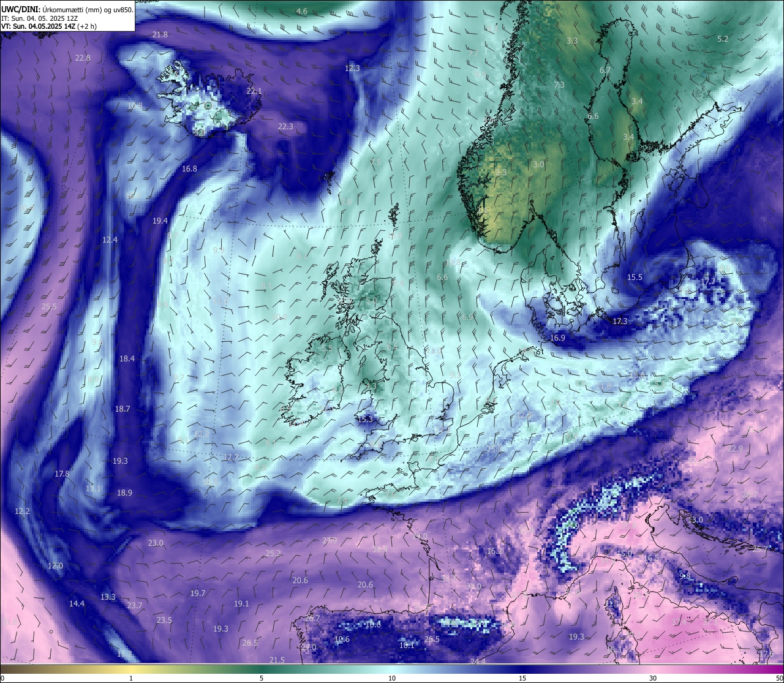784x683 pixels.
Task: Click the '4.6' value at the top of the map
Action: pos(302,12)
